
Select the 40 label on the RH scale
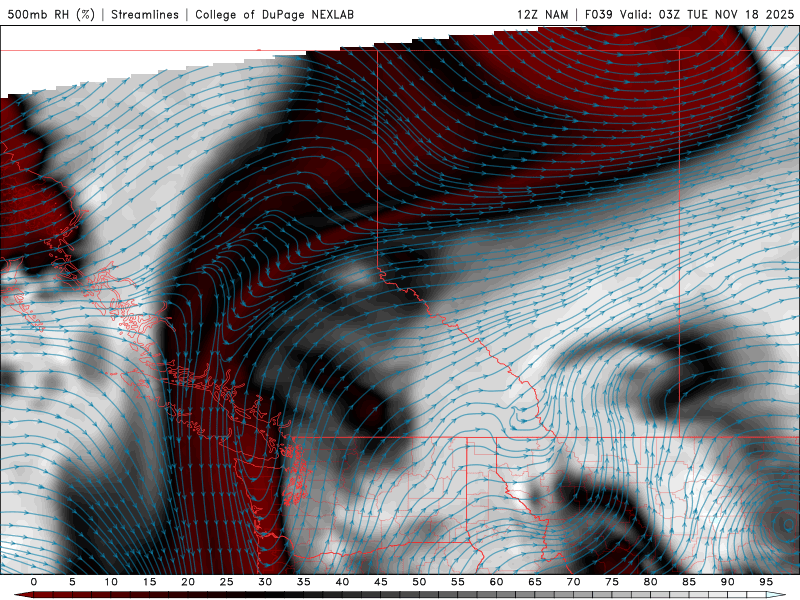point(342,582)
